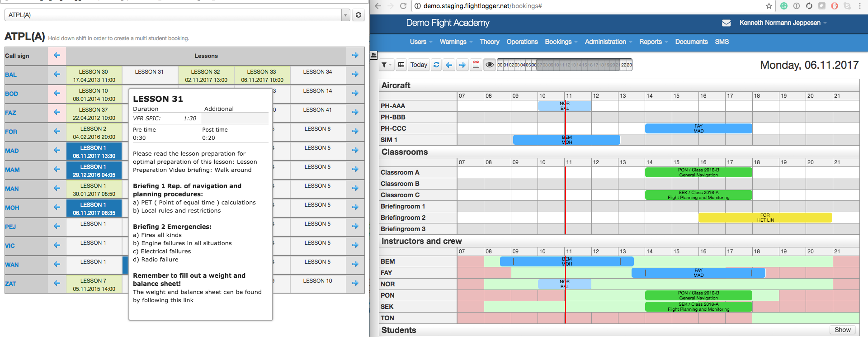Click right arrow in PEJ row
This screenshot has width=868, height=337.
[355, 226]
